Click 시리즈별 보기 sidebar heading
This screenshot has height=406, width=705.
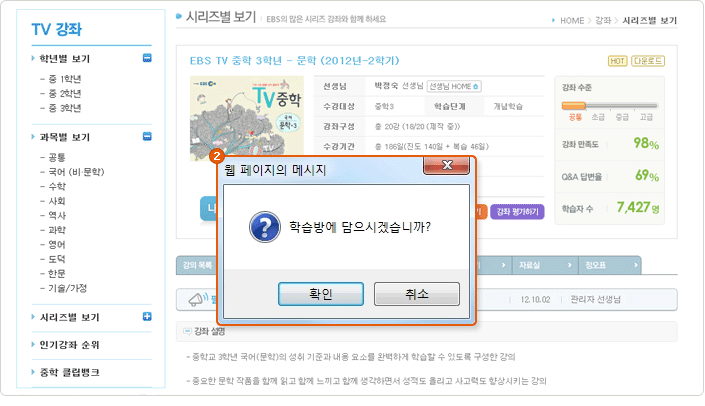pyautogui.click(x=69, y=317)
